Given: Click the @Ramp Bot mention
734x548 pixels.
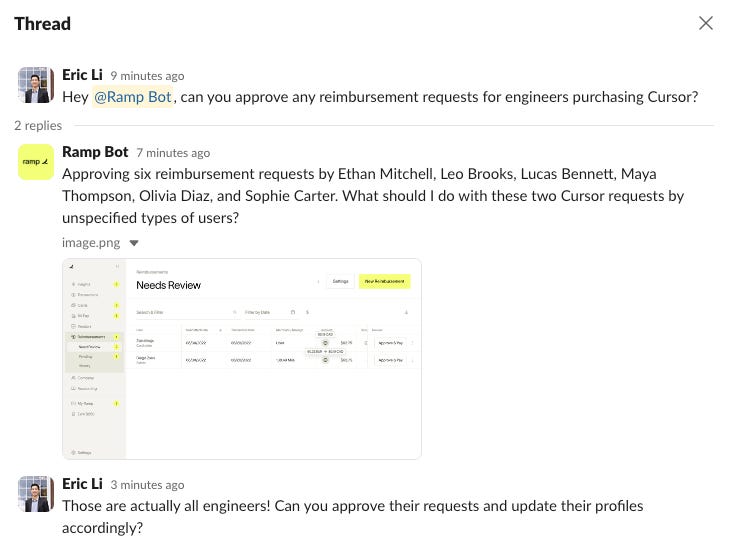Looking at the screenshot, I should [132, 97].
